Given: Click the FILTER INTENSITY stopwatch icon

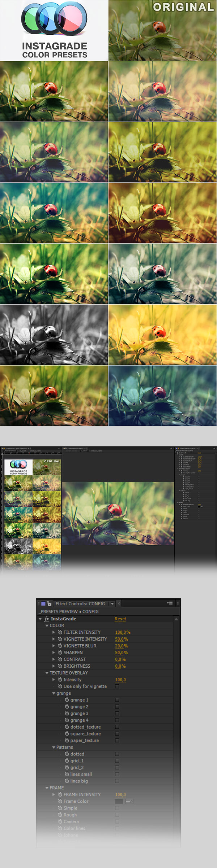Looking at the screenshot, I should pyautogui.click(x=60, y=632).
